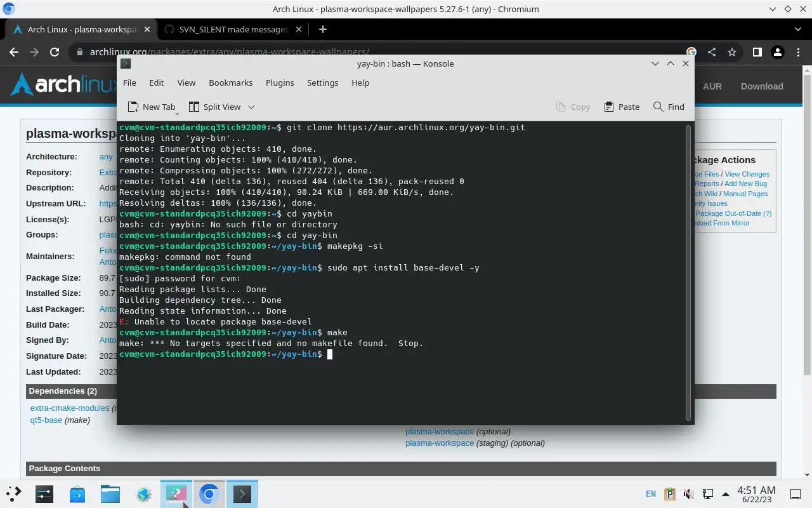Launch Discover software store icon

pyautogui.click(x=77, y=493)
